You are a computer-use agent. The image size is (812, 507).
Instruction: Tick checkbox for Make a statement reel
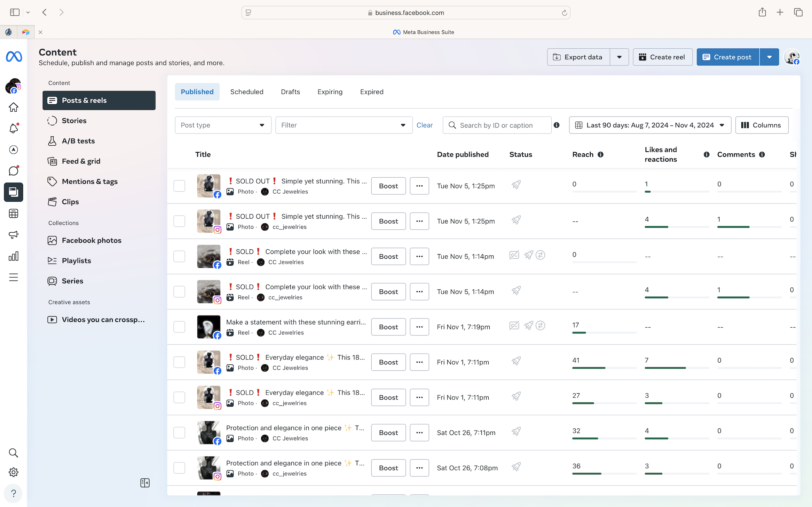coord(179,327)
